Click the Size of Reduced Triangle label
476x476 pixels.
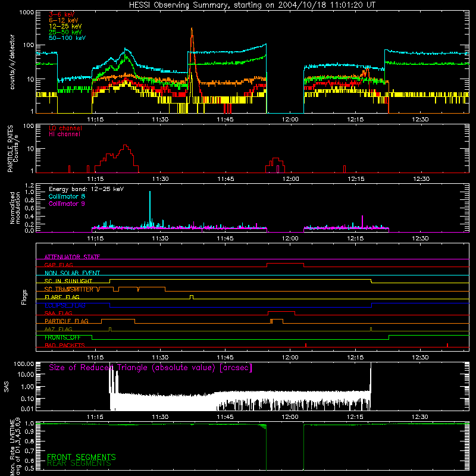pos(151,368)
